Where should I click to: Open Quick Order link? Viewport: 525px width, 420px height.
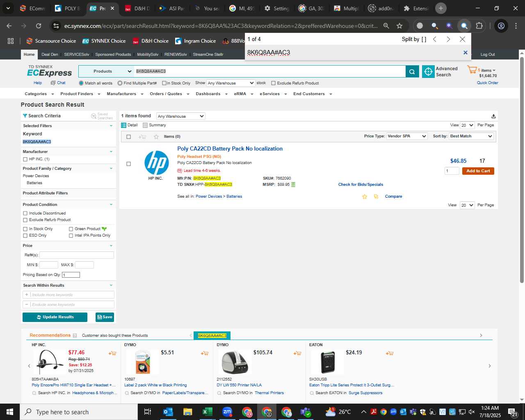coord(487,83)
